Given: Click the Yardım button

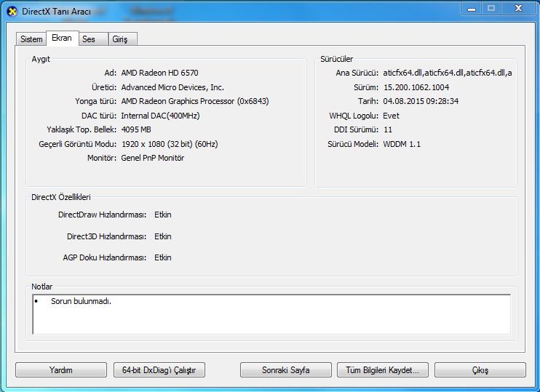Looking at the screenshot, I should click(x=61, y=370).
